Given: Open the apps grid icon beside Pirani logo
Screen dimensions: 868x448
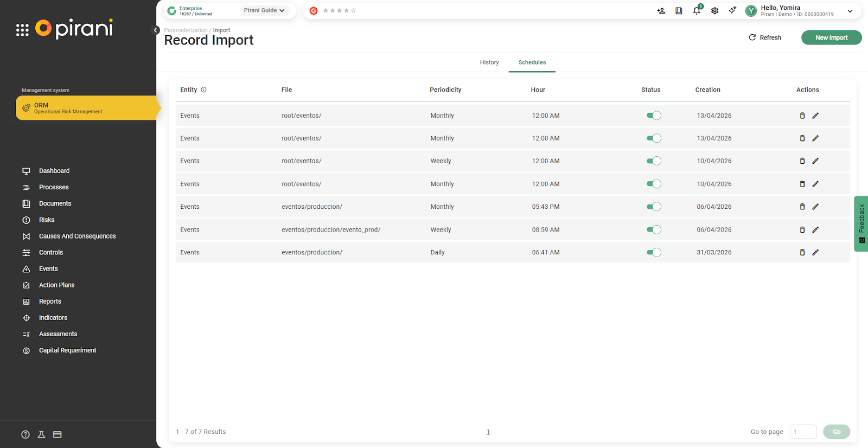Looking at the screenshot, I should [x=22, y=30].
